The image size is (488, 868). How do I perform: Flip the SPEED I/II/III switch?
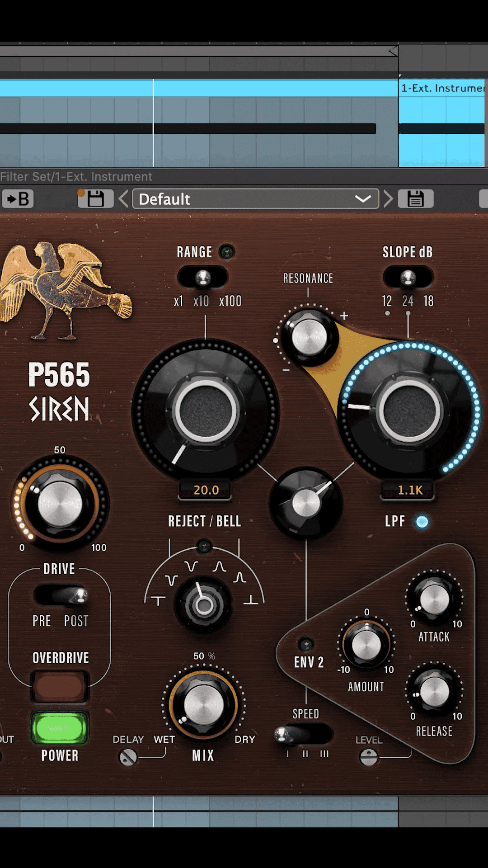pos(304,734)
